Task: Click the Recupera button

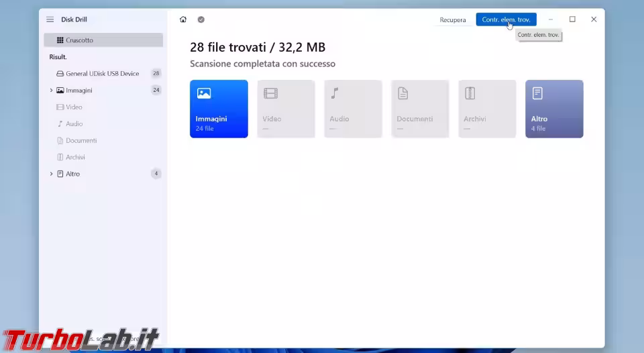Action: 453,19
